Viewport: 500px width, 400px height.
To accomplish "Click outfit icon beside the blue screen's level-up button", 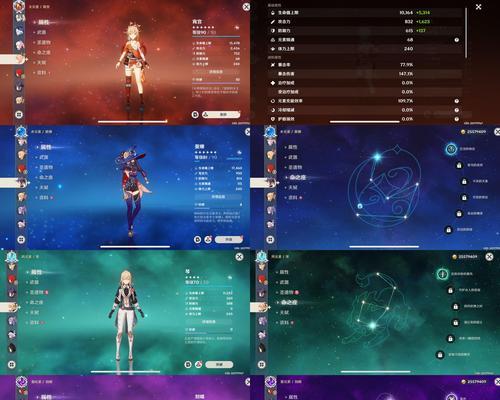I will pyautogui.click(x=208, y=239).
